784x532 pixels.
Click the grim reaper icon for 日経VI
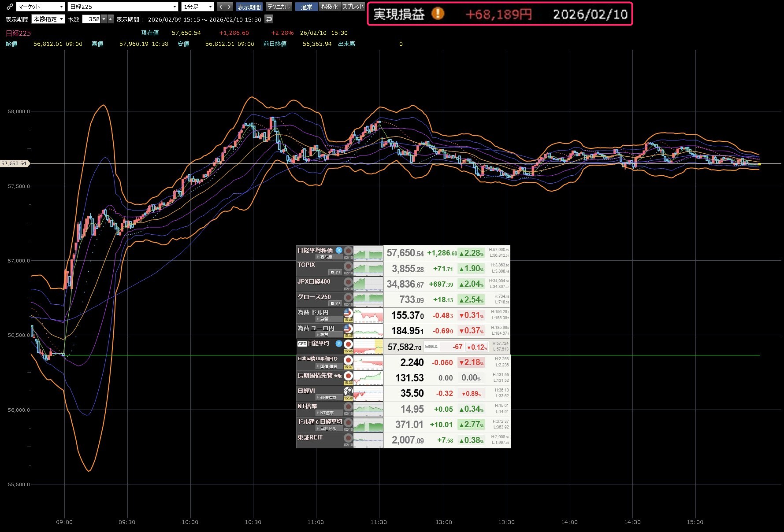[x=348, y=391]
